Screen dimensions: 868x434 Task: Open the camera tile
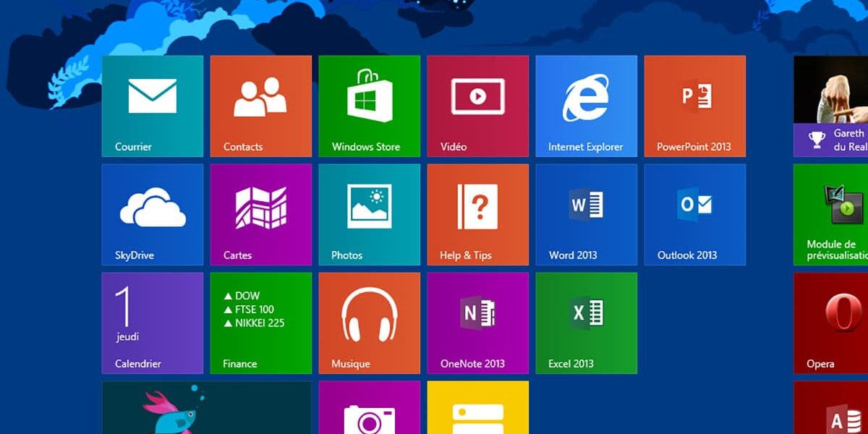pos(369,409)
